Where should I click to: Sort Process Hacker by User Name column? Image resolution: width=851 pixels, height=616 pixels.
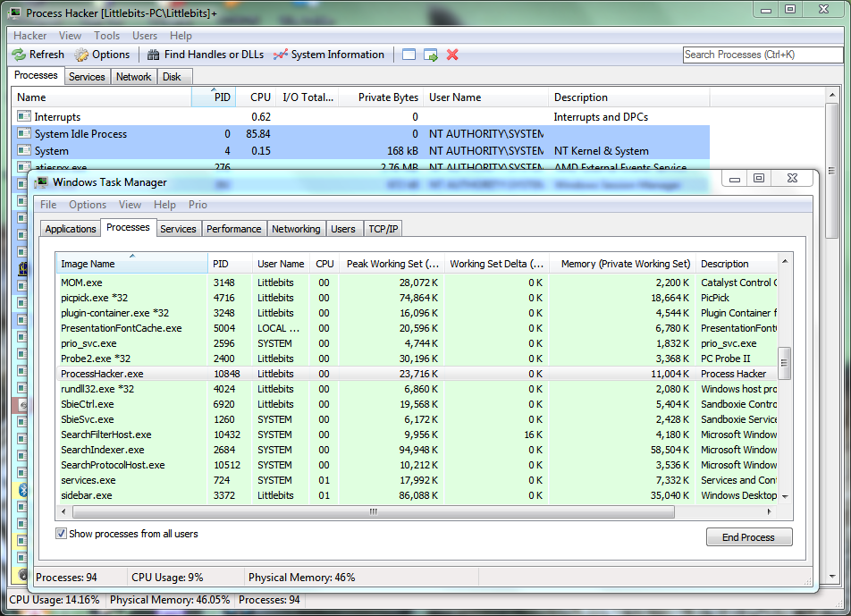pyautogui.click(x=485, y=97)
